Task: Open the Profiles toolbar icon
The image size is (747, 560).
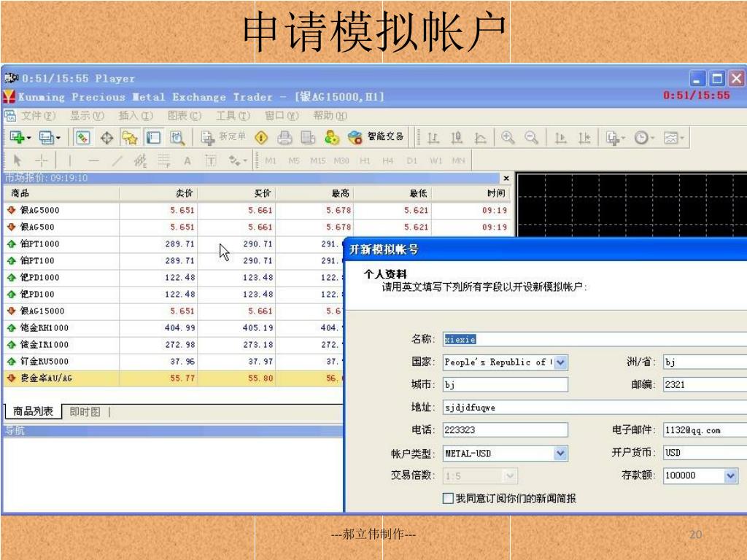Action: tap(49, 138)
